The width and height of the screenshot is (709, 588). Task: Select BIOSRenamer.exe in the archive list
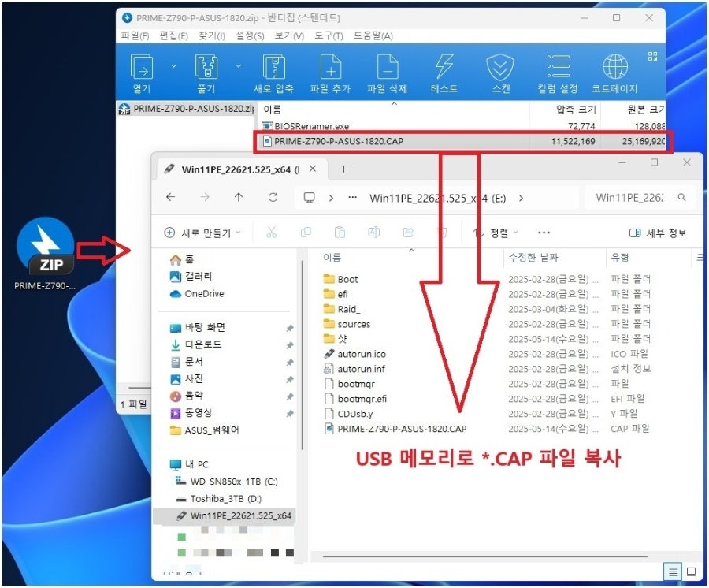tap(311, 126)
